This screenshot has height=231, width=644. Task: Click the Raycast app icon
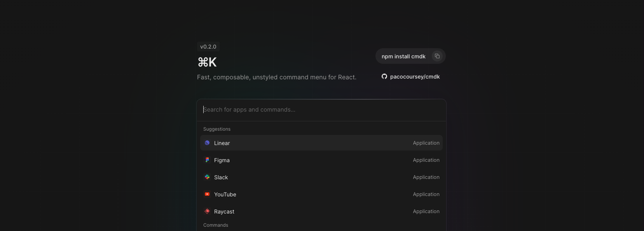click(x=207, y=212)
